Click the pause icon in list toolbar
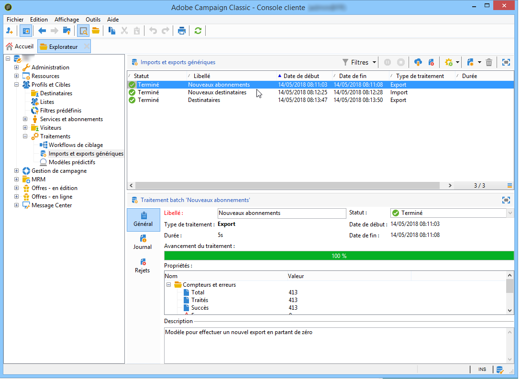Viewport: 532px width, 392px height. 388,62
